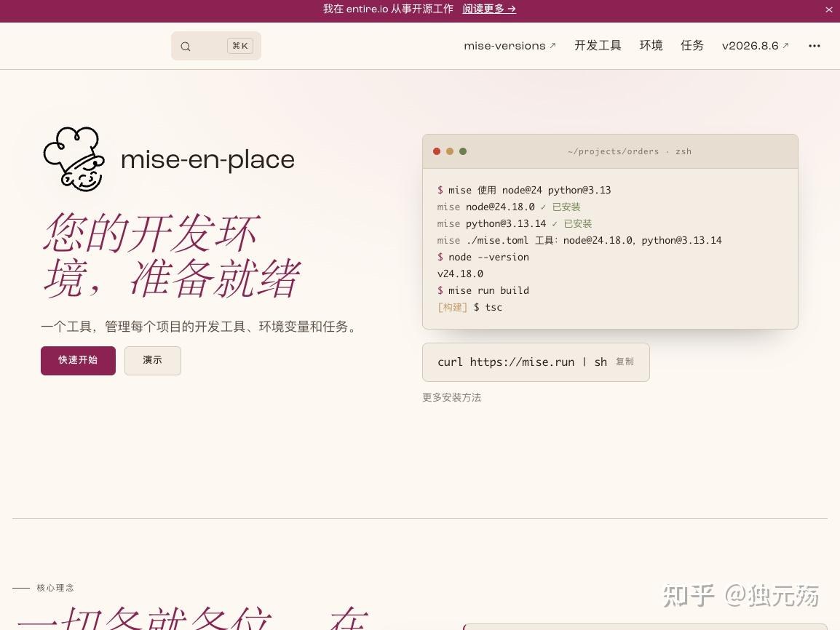Click the 您的开发环境，准备就绪 headline
This screenshot has height=630, width=840.
tap(172, 255)
